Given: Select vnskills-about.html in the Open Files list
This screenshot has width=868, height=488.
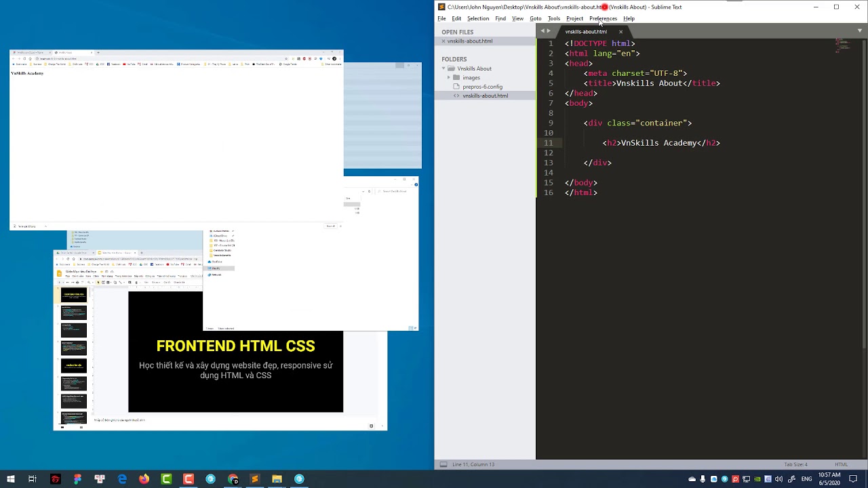Looking at the screenshot, I should [470, 41].
